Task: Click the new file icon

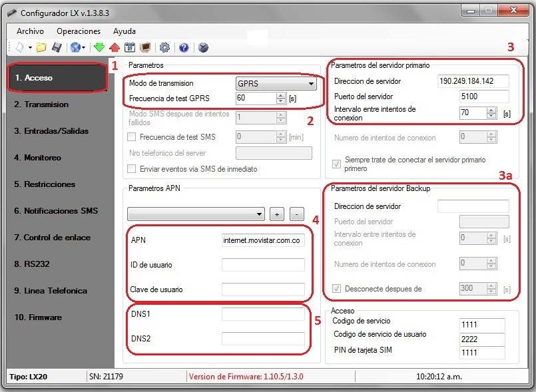Action: point(20,47)
